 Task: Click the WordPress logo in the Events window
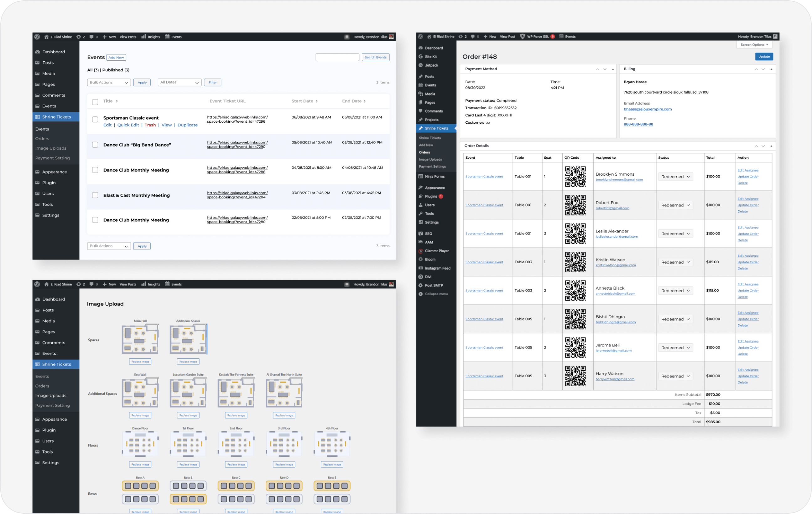pos(37,37)
